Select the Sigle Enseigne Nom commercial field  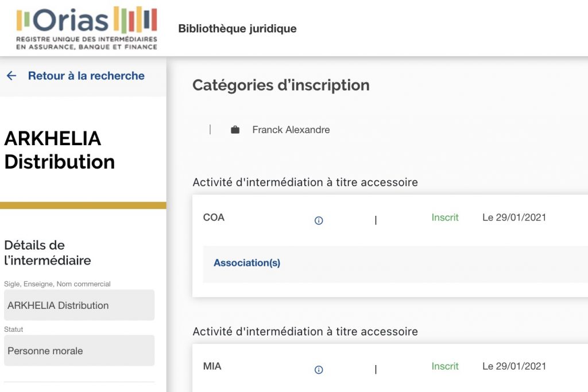click(x=79, y=305)
